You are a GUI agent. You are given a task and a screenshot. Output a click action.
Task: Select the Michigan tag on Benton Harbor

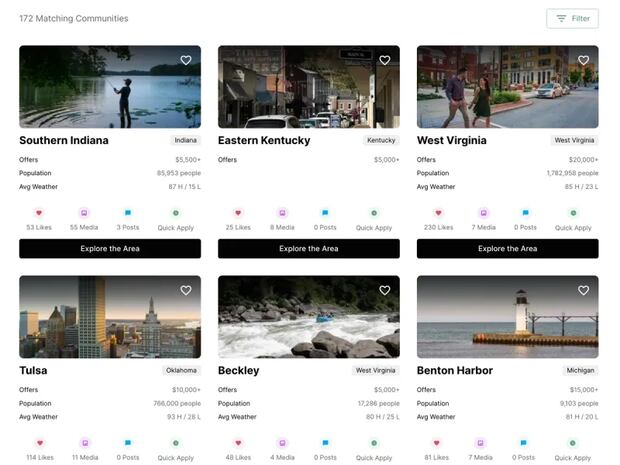click(580, 371)
